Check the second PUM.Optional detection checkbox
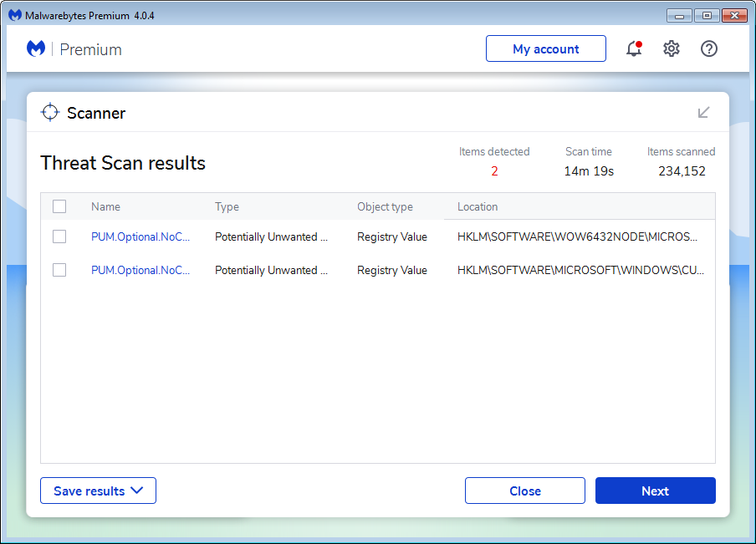 [x=59, y=270]
